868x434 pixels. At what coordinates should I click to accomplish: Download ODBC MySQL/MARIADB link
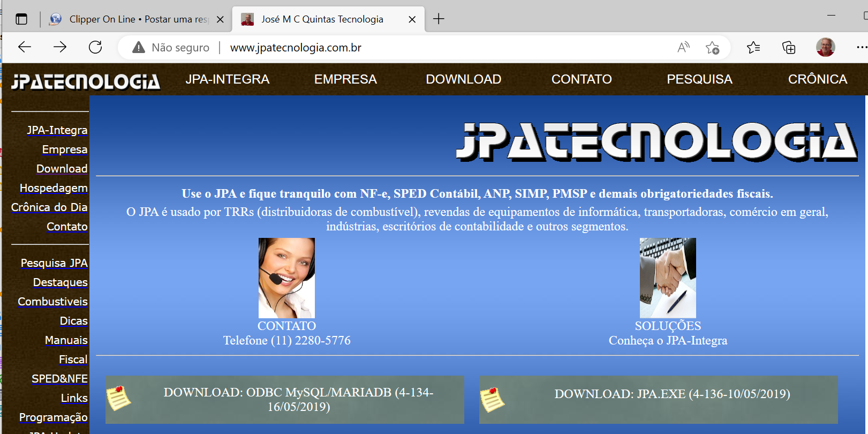(298, 400)
